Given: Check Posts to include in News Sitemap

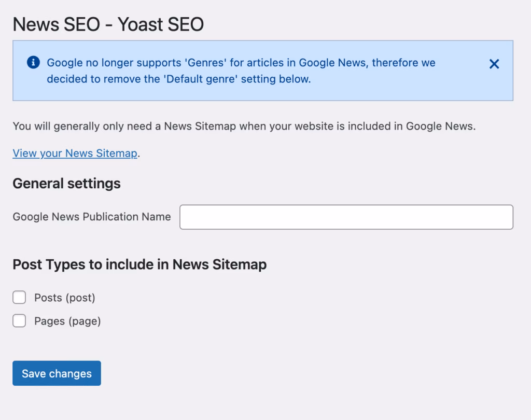Looking at the screenshot, I should tap(19, 297).
